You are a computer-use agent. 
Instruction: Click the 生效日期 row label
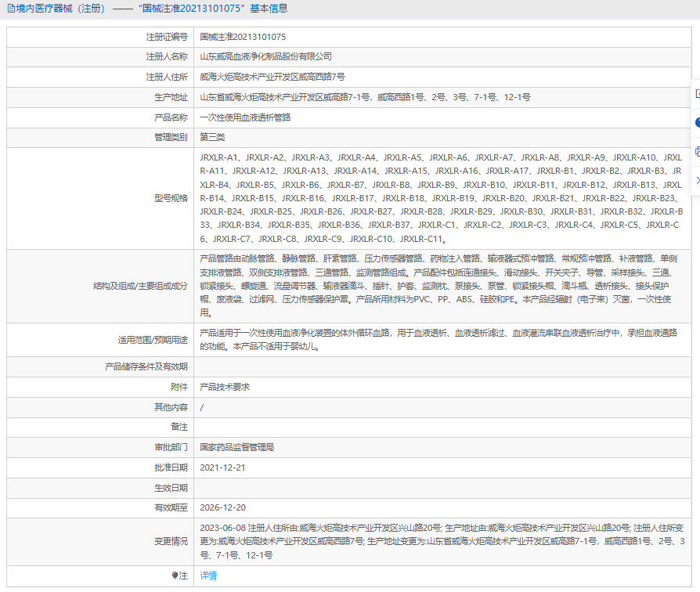[171, 488]
